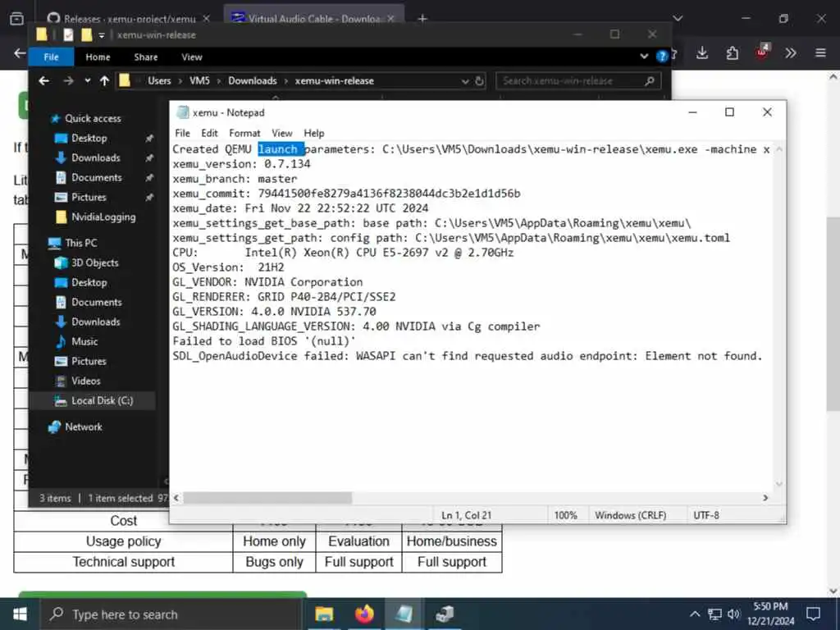Go forward in File Explorer
Viewport: 840px width, 630px height.
68,81
